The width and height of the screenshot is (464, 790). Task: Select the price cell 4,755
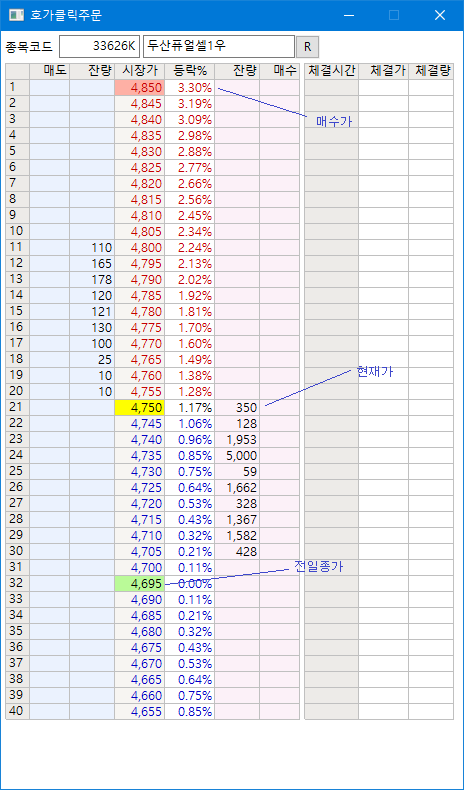[x=140, y=391]
